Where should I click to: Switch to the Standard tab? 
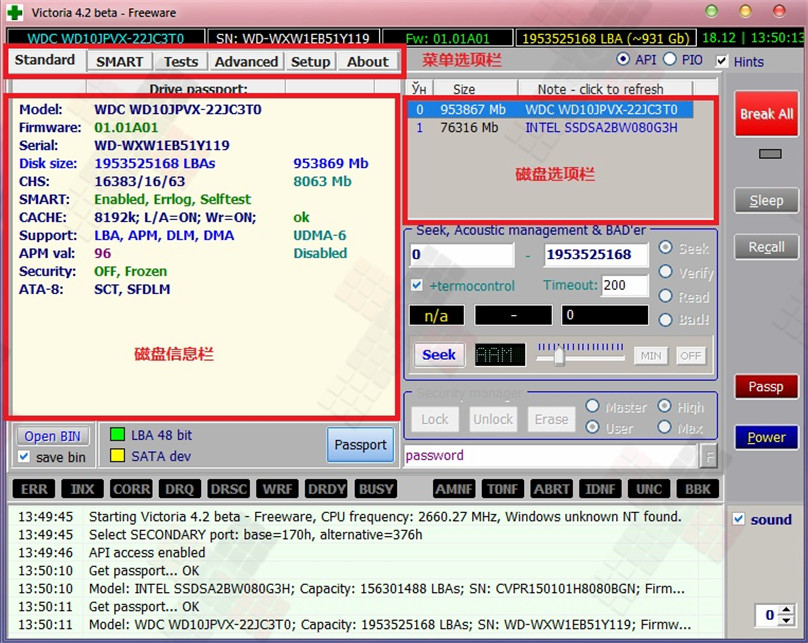[45, 60]
